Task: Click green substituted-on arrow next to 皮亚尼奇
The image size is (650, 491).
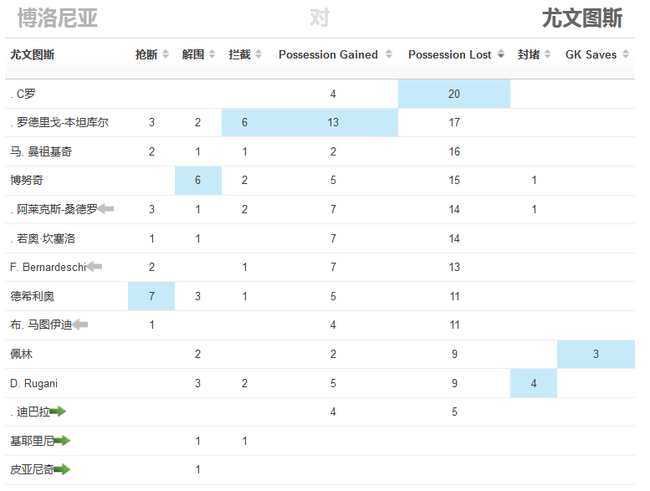Action: pos(62,469)
